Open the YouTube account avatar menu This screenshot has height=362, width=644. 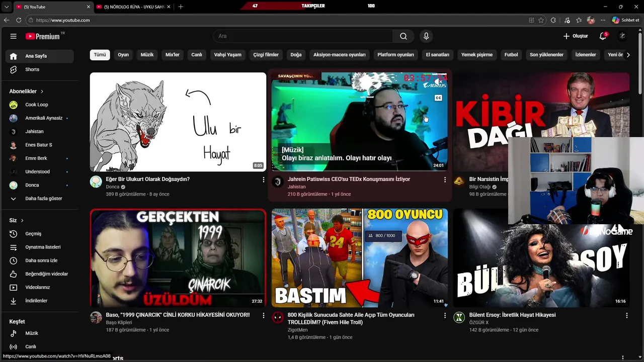[x=622, y=36]
